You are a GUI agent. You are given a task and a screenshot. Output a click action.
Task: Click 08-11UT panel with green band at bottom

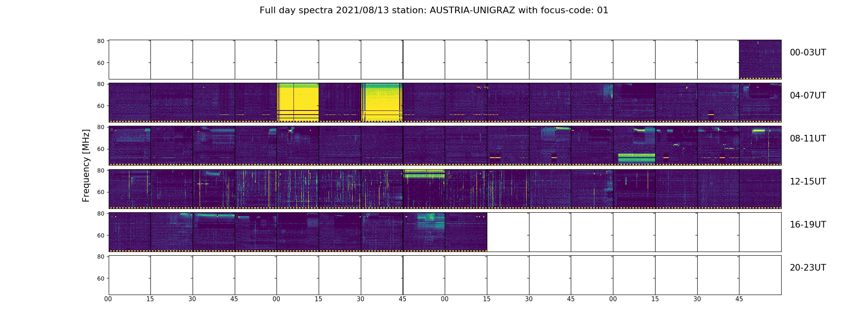(634, 146)
